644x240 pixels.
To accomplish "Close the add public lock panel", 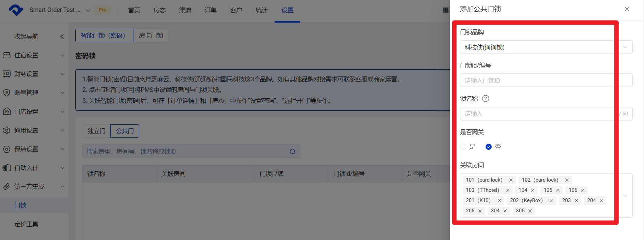I will pyautogui.click(x=627, y=9).
